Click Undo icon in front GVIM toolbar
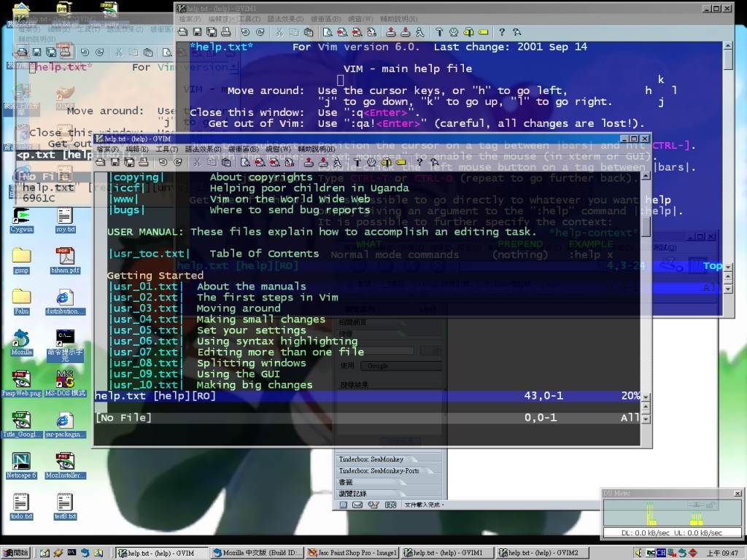The width and height of the screenshot is (747, 560). tap(163, 163)
